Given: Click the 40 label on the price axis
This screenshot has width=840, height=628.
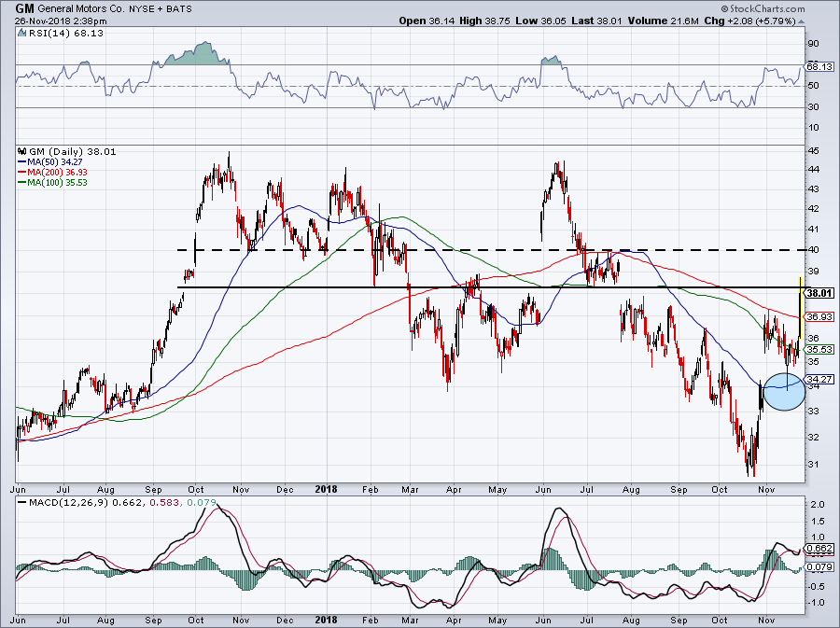Looking at the screenshot, I should click(x=813, y=249).
